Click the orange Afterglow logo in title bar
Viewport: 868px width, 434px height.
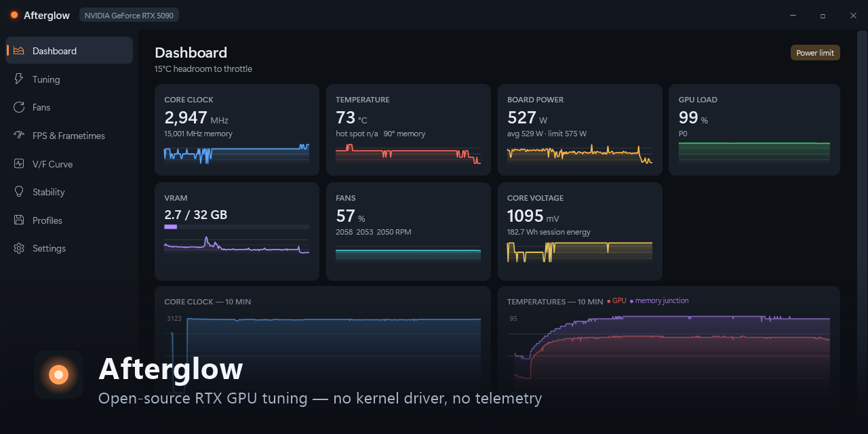click(x=14, y=15)
